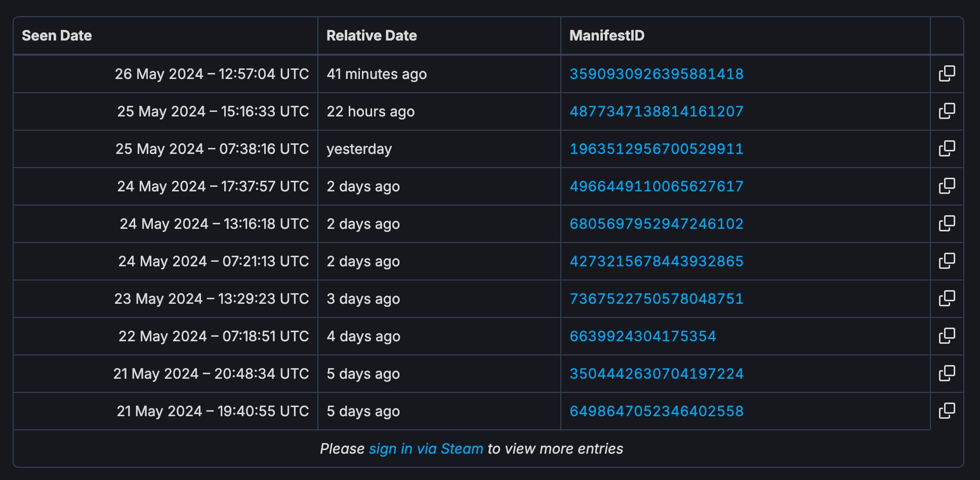Open manifest 4877347138814161207 link
Image resolution: width=980 pixels, height=480 pixels.
tap(657, 111)
